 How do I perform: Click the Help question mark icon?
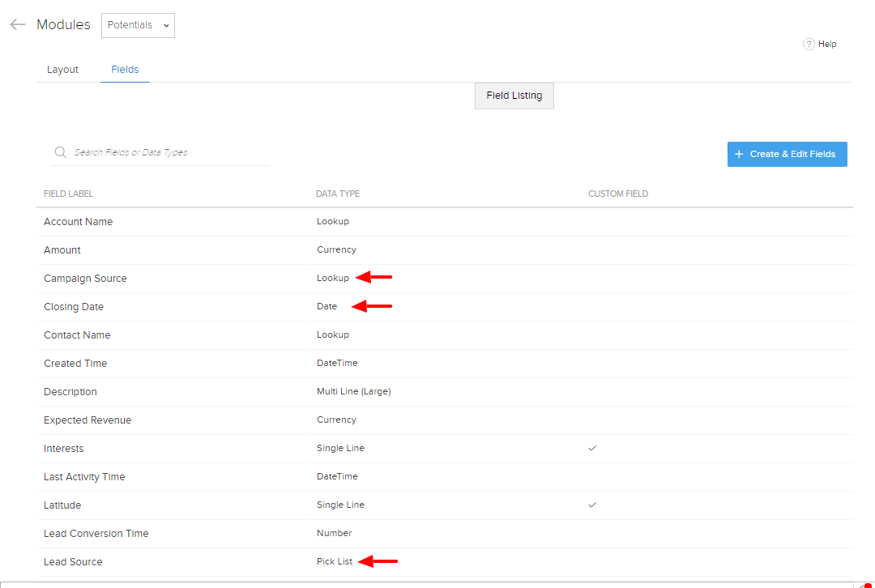click(x=808, y=45)
